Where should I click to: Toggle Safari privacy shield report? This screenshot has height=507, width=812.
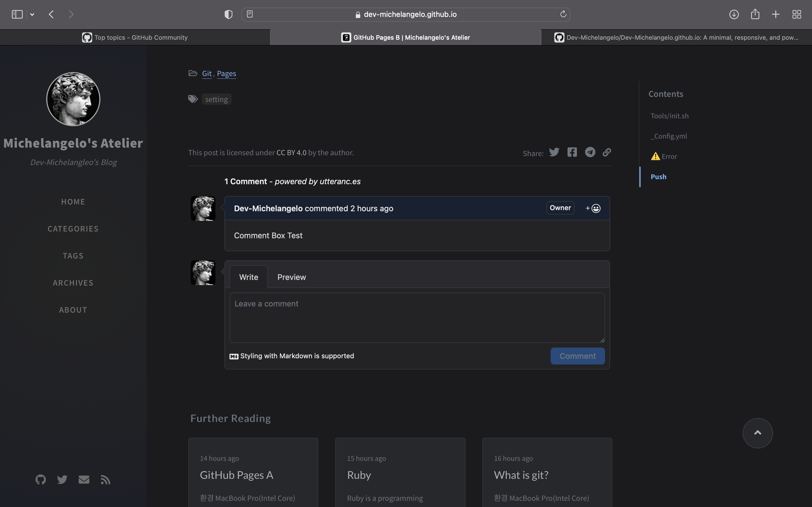(228, 14)
